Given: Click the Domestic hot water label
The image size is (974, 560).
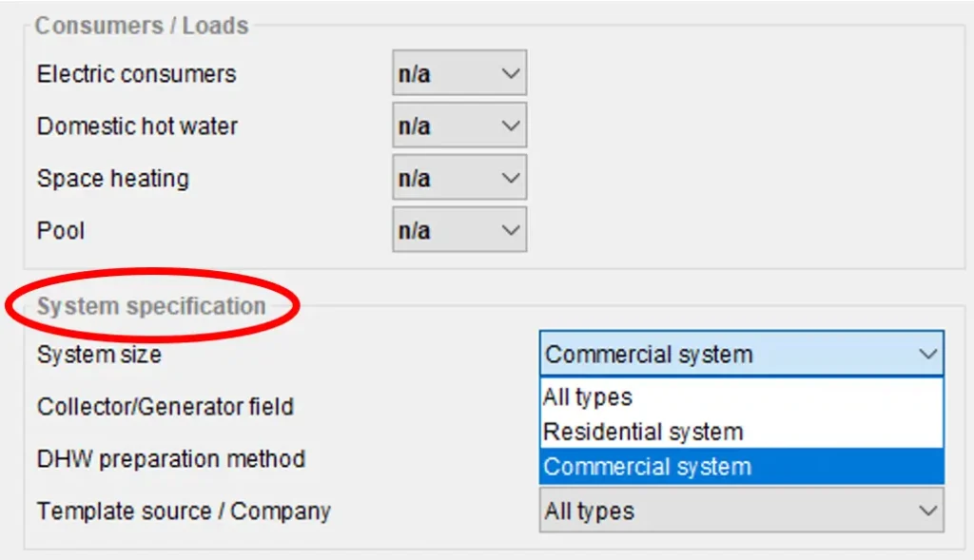Looking at the screenshot, I should coord(137,126).
